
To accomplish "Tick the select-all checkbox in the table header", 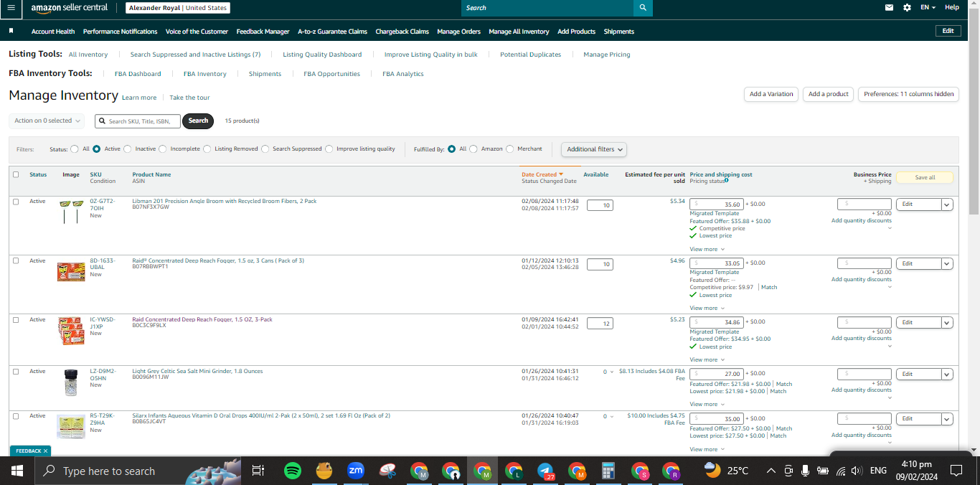I will [x=16, y=174].
